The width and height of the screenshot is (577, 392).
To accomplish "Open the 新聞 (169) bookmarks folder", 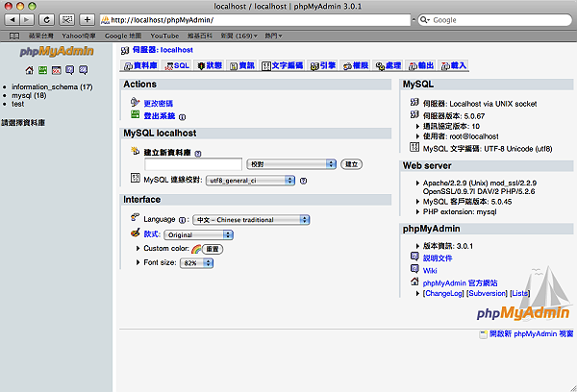I will pyautogui.click(x=238, y=36).
